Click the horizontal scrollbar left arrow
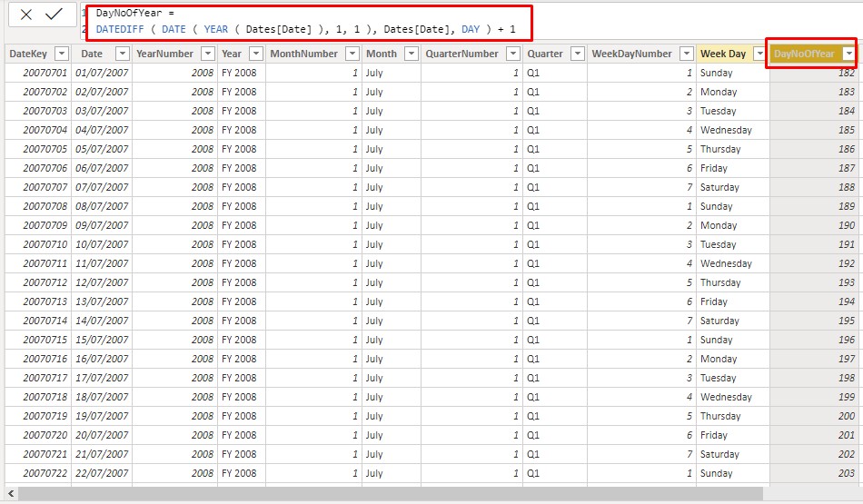863x504 pixels. [11, 493]
